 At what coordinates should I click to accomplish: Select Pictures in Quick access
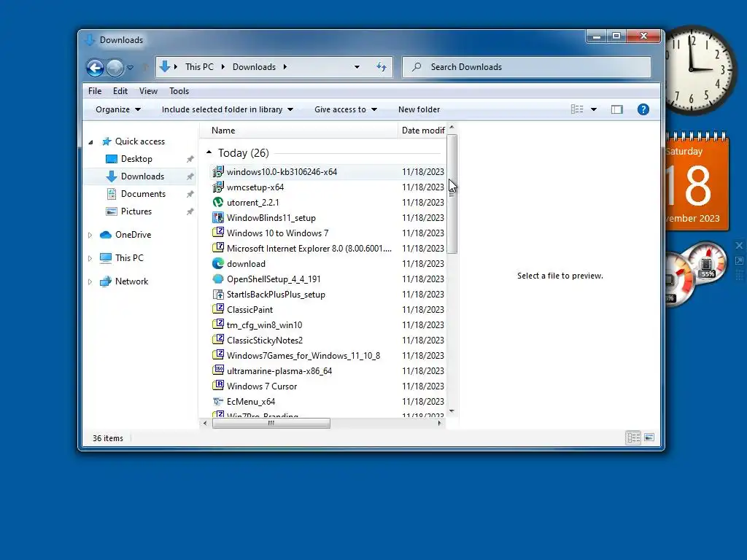click(136, 211)
